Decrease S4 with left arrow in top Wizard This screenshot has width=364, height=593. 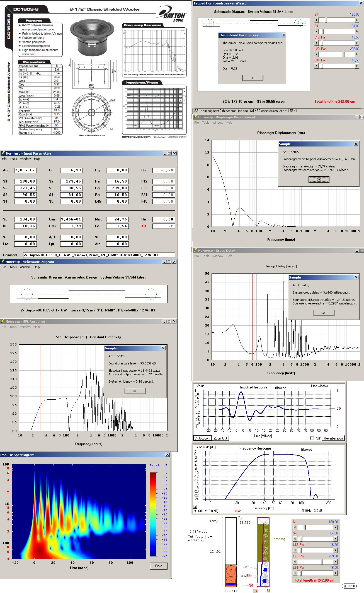click(x=316, y=32)
